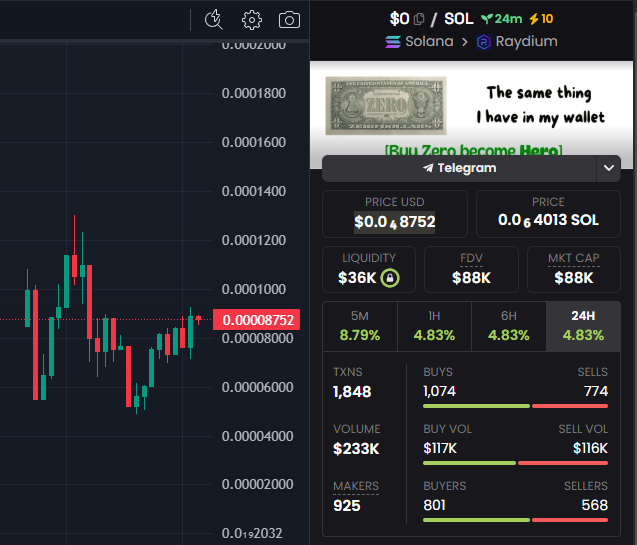637x545 pixels.
Task: Click the MKT CAP $88K box
Action: point(574,269)
